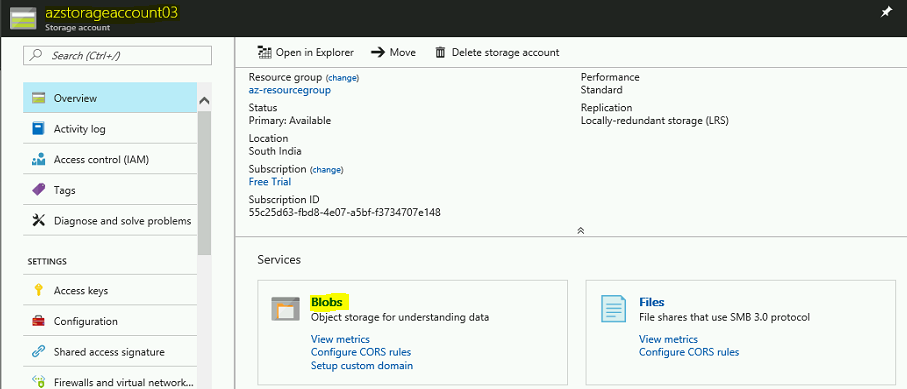Viewport: 907px width, 389px height.
Task: Click Configure CORS rules under Files
Action: 689,352
